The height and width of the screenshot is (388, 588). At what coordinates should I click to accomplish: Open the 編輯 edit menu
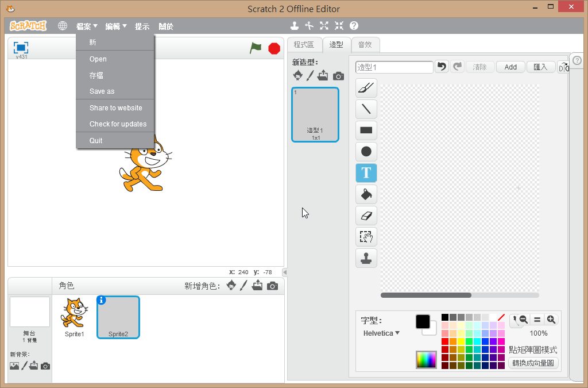pyautogui.click(x=116, y=26)
